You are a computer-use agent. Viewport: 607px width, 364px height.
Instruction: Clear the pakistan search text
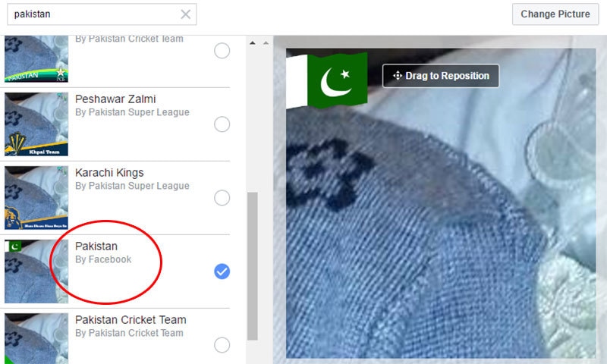pyautogui.click(x=185, y=14)
